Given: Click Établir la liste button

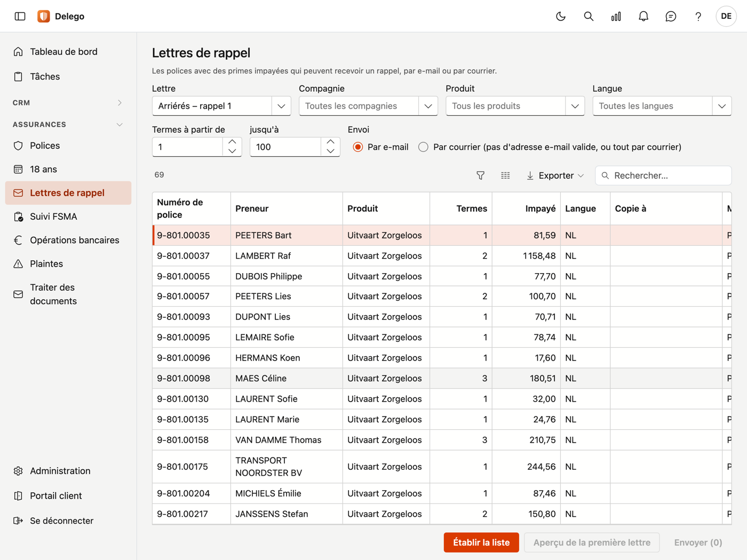Looking at the screenshot, I should click(481, 542).
